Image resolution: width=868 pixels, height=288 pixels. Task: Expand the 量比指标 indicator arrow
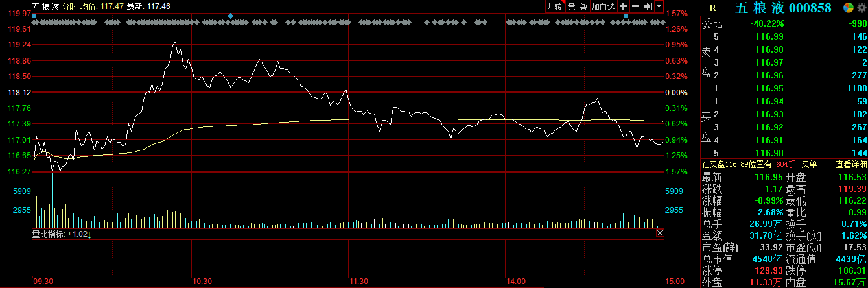(90, 235)
